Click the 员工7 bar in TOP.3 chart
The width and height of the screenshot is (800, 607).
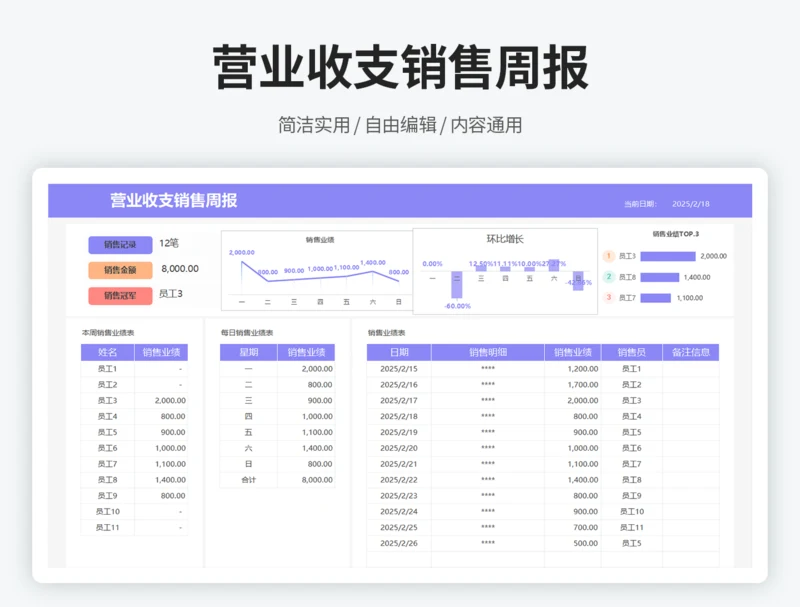pos(656,298)
